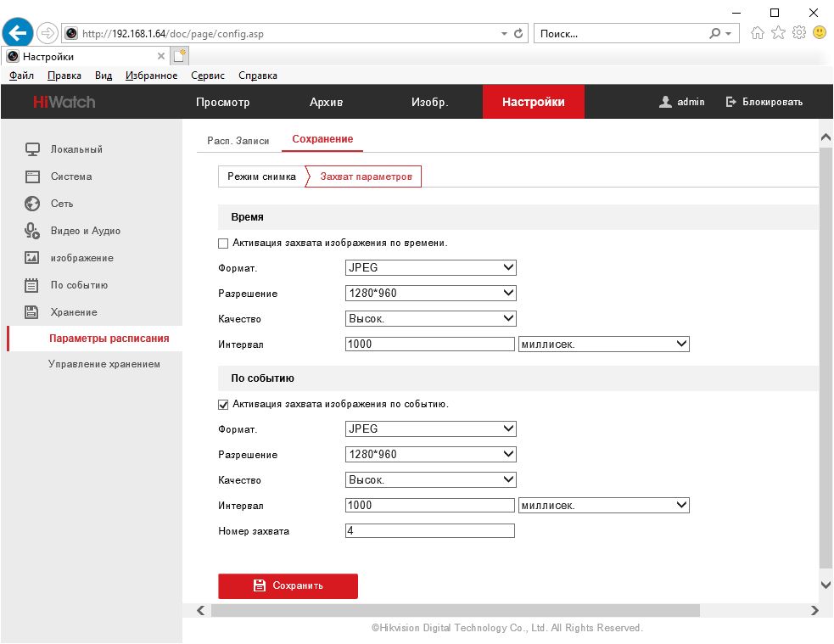Click the admin user icon

point(665,102)
